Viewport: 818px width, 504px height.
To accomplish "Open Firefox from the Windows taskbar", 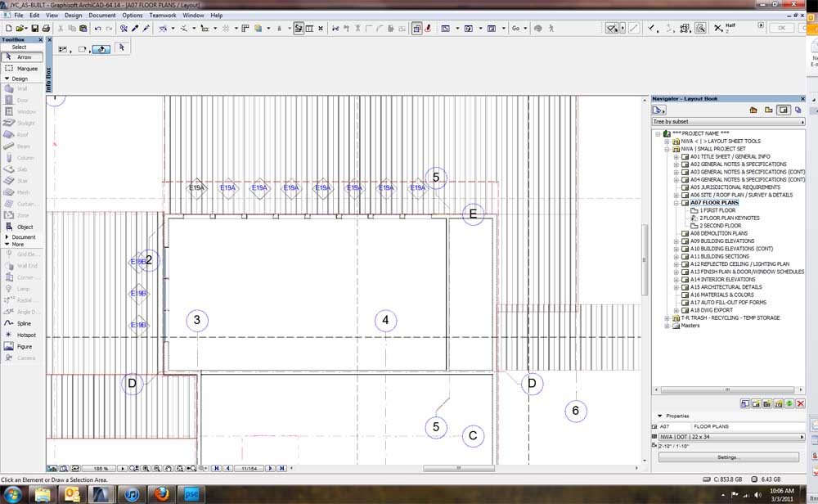I will (x=161, y=494).
